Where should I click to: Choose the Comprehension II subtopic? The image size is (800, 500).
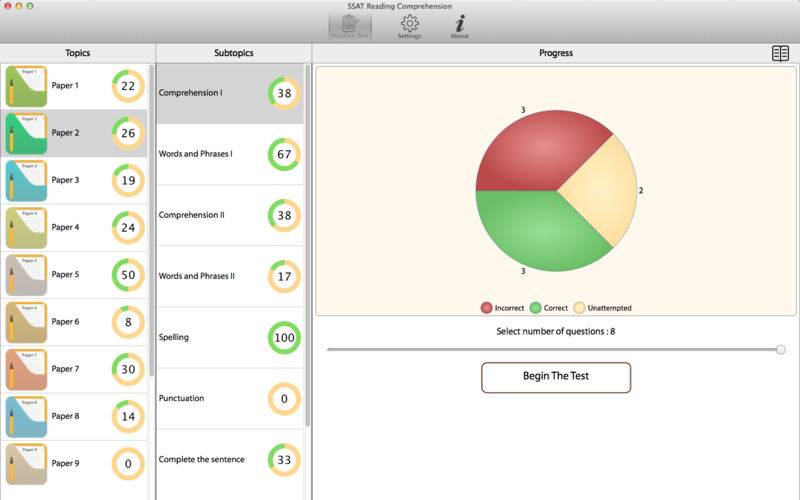coord(230,215)
